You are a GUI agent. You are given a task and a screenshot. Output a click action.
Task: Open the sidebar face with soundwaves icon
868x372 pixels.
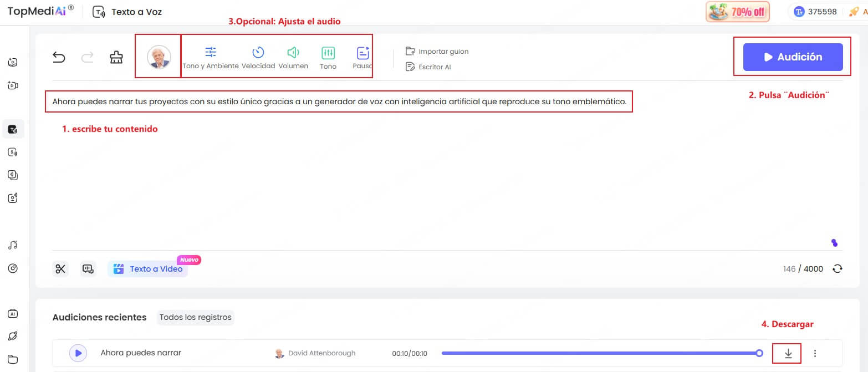(13, 198)
